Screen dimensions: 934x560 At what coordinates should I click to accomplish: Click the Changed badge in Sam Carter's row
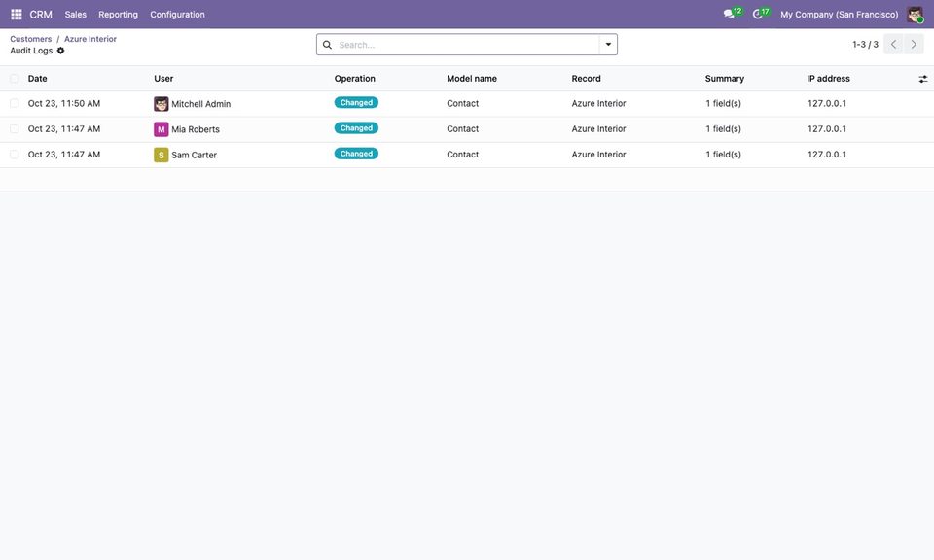(356, 155)
